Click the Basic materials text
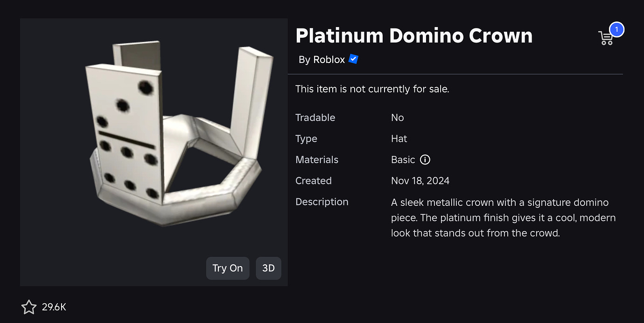The width and height of the screenshot is (644, 323). coord(402,160)
